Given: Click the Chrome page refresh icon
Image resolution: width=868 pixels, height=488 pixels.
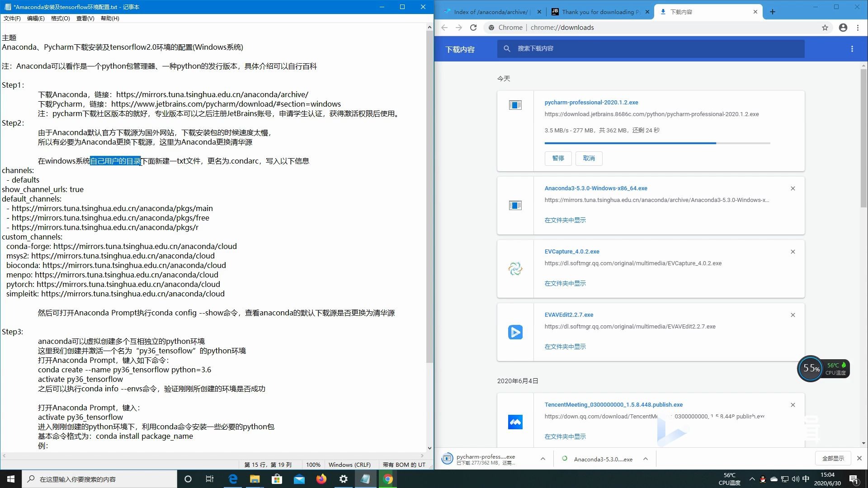Looking at the screenshot, I should click(474, 27).
